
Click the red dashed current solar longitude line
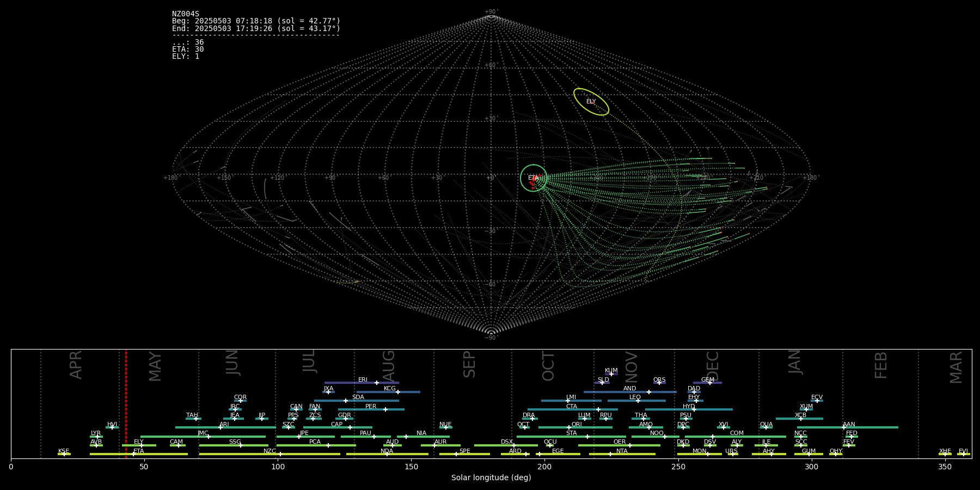tap(126, 404)
